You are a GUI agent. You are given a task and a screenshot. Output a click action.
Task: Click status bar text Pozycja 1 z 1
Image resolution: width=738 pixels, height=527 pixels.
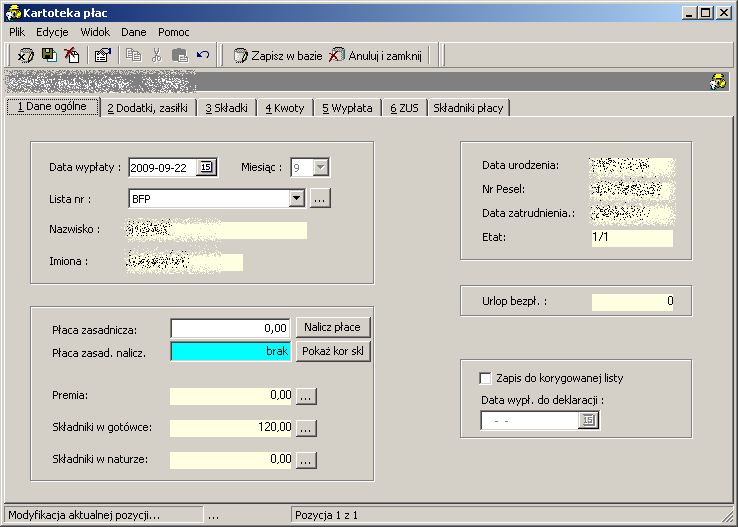pos(326,515)
